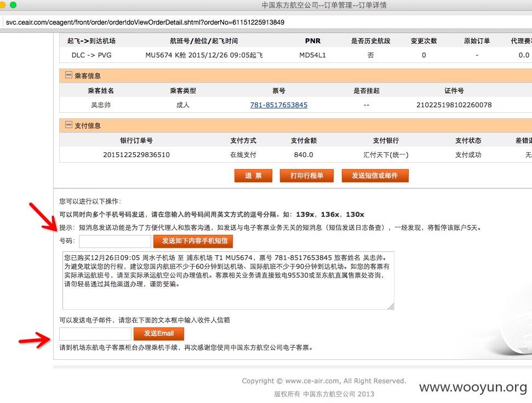Click the green maximize window button
The height and width of the screenshot is (403, 532).
pyautogui.click(x=13, y=4)
